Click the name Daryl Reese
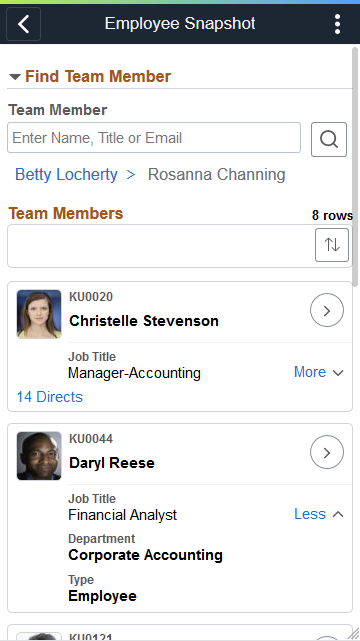This screenshot has height=641, width=360. coord(112,463)
